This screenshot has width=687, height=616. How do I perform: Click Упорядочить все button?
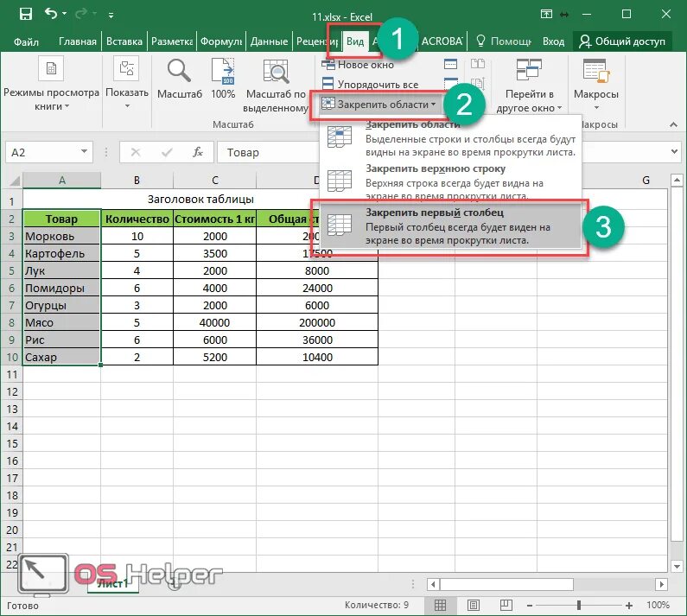pos(370,84)
